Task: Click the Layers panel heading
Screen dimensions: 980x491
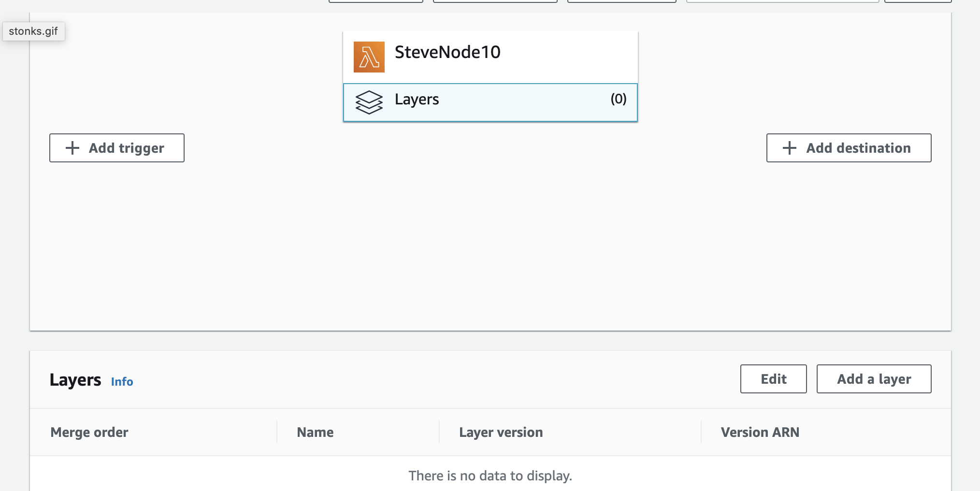Action: tap(75, 380)
